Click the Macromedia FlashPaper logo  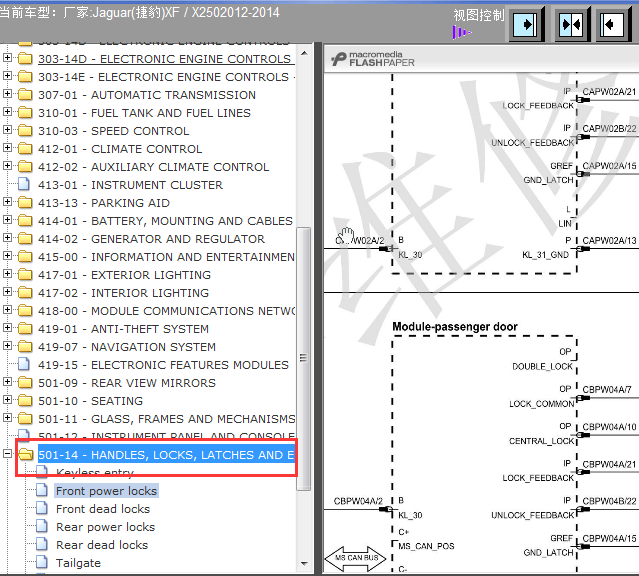pyautogui.click(x=372, y=59)
